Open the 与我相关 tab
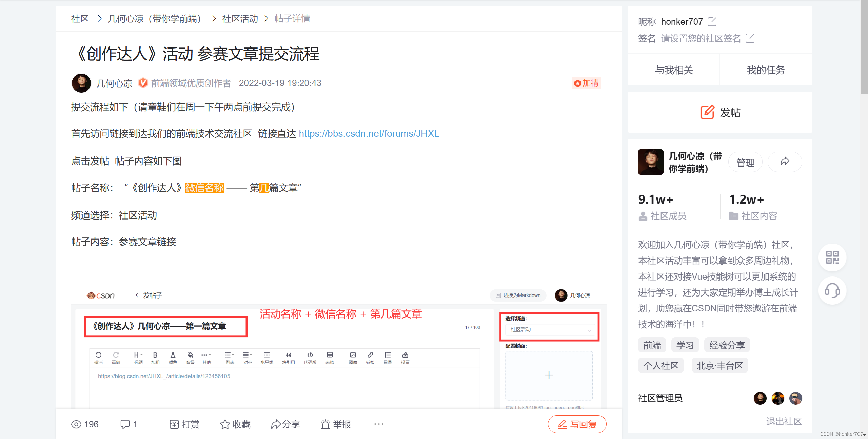 coord(674,70)
